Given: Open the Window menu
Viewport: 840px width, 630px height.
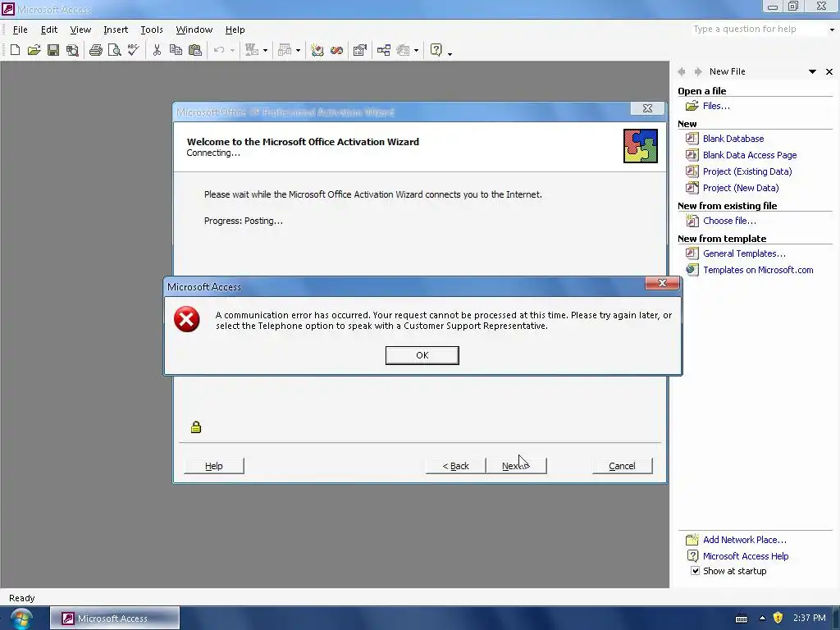Looking at the screenshot, I should click(x=194, y=30).
